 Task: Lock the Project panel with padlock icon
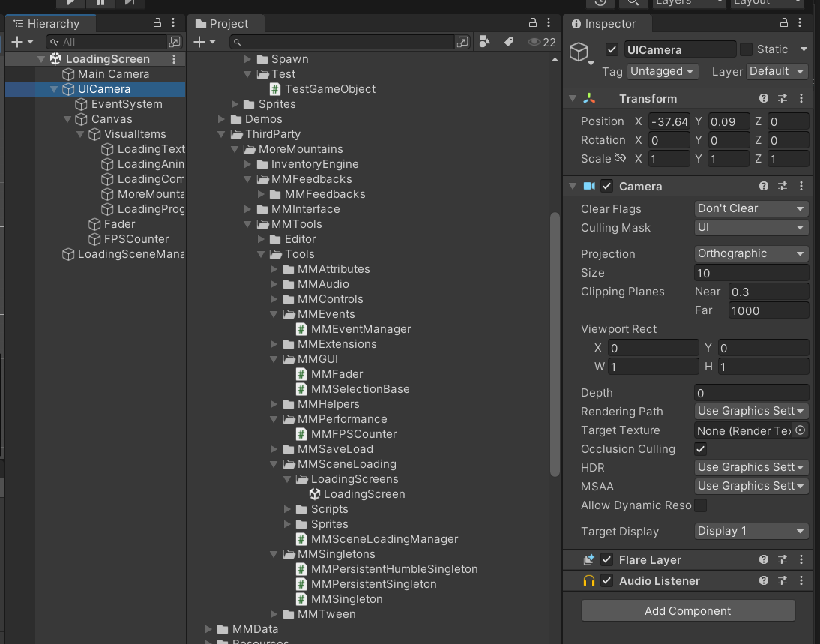pos(533,23)
